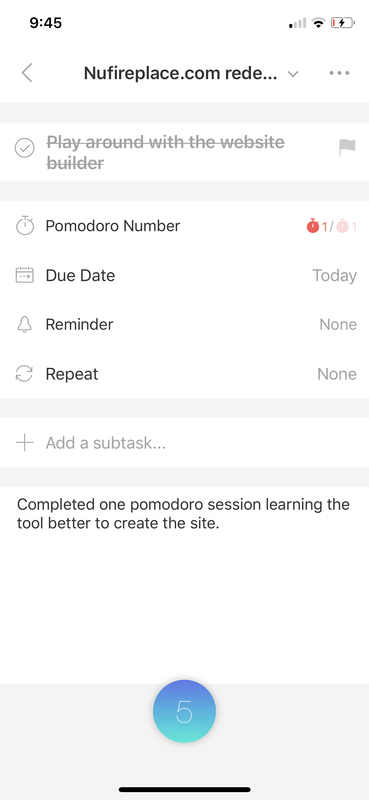The image size is (369, 800).
Task: Tap the Nufireplace.com project title
Action: click(x=181, y=73)
